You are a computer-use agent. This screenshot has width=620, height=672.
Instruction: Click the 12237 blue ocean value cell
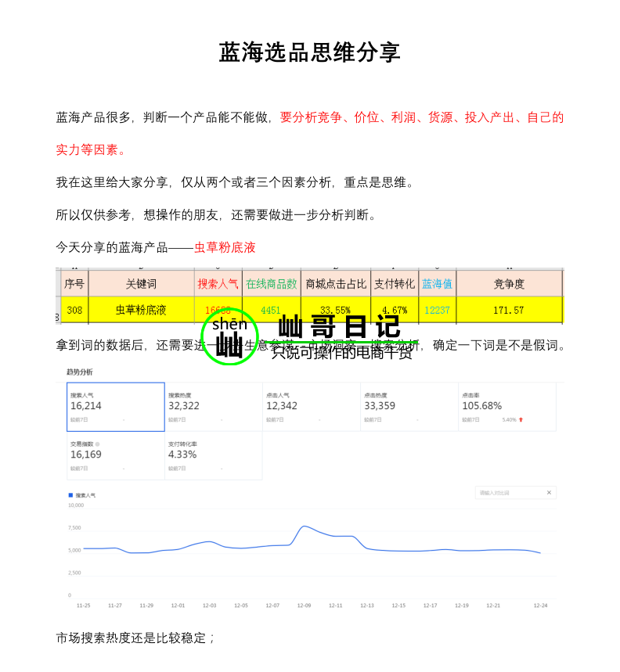(x=437, y=310)
